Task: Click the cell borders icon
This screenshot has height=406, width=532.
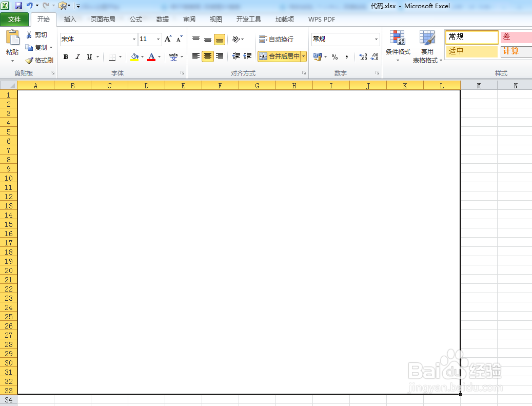Action: point(112,57)
